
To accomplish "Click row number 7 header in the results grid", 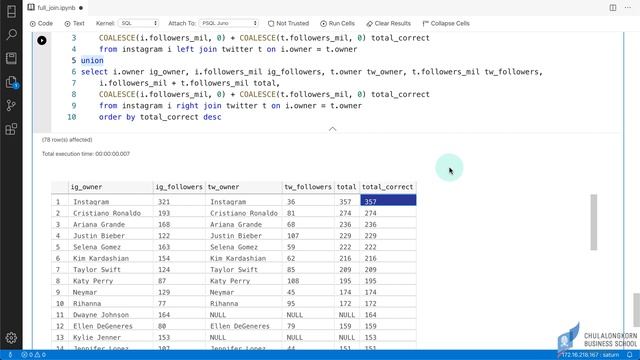I will (x=60, y=269).
